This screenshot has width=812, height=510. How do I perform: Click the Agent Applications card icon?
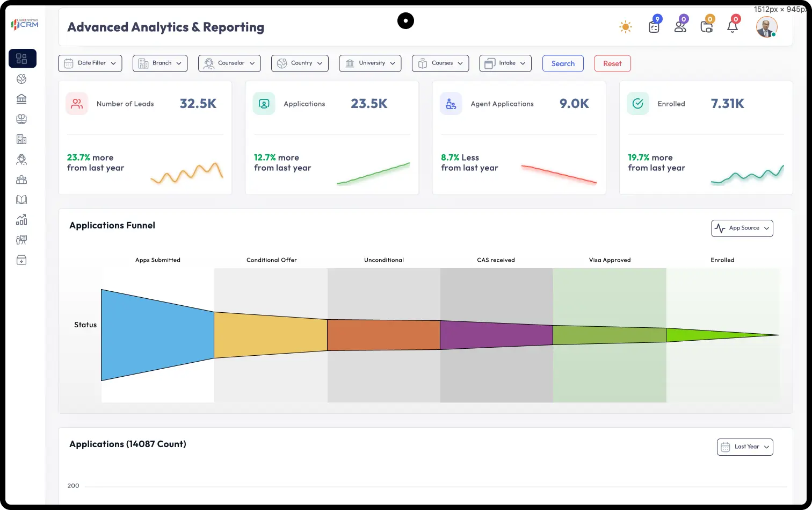point(451,104)
